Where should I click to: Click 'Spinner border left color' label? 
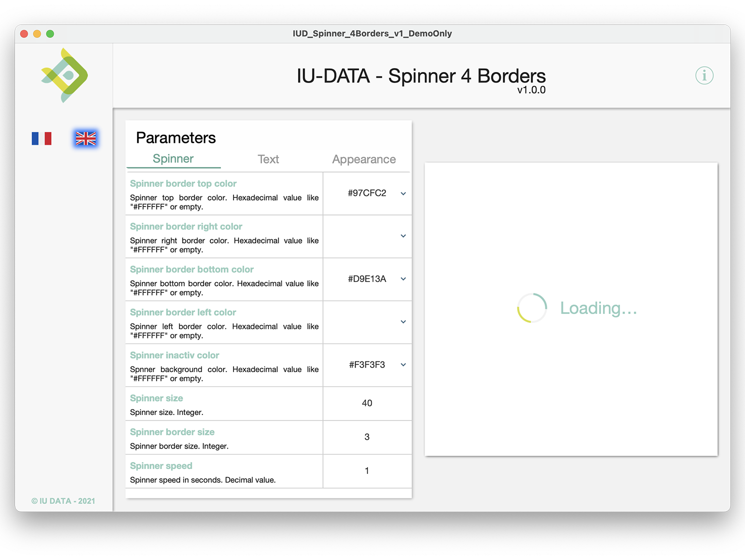(x=183, y=312)
